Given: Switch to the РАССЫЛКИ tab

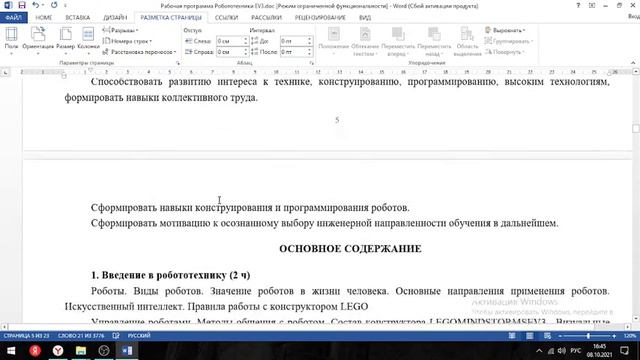Looking at the screenshot, I should click(267, 18).
